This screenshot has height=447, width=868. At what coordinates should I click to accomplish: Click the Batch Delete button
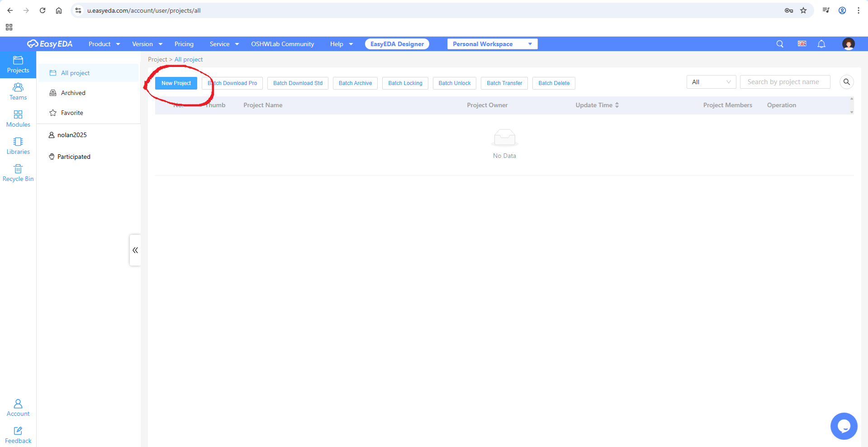click(x=554, y=83)
